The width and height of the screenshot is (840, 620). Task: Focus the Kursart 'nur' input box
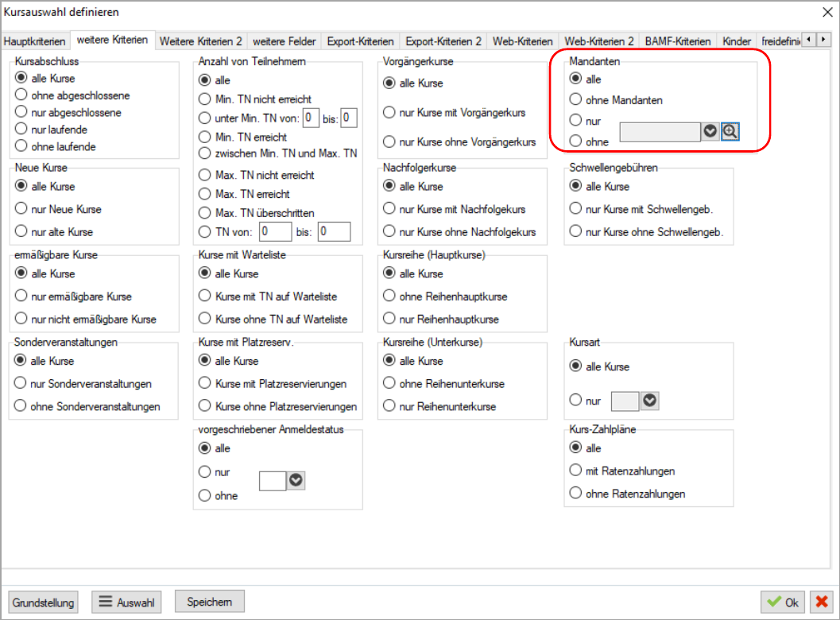pos(625,401)
